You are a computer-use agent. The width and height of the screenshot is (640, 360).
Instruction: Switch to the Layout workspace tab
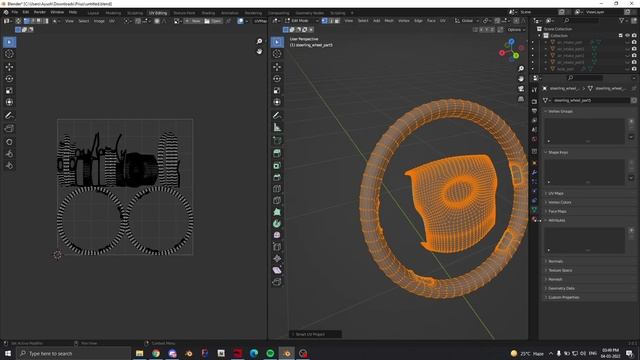tap(93, 13)
